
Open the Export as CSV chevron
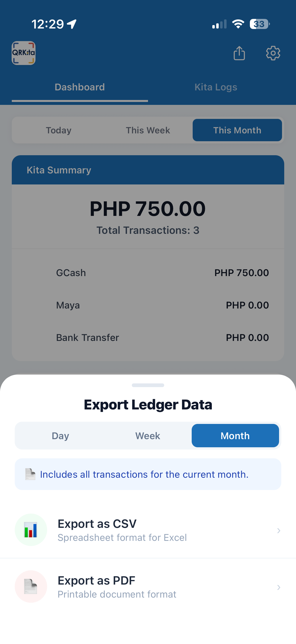click(x=279, y=531)
